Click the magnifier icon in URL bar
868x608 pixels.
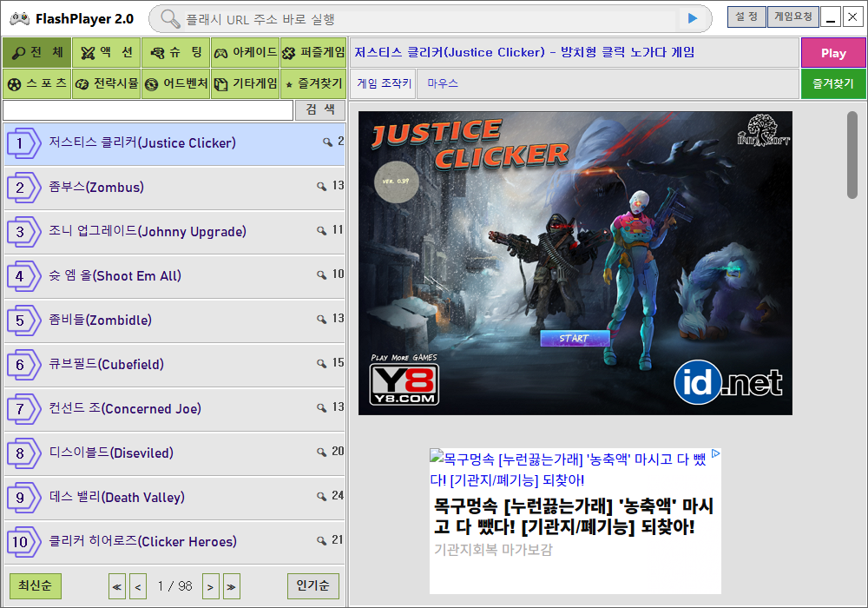tap(170, 19)
